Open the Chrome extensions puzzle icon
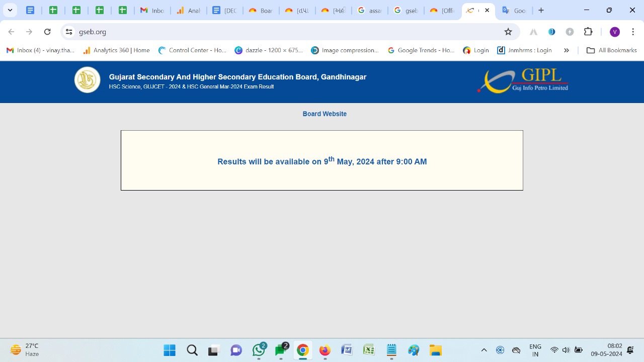644x362 pixels. (588, 31)
